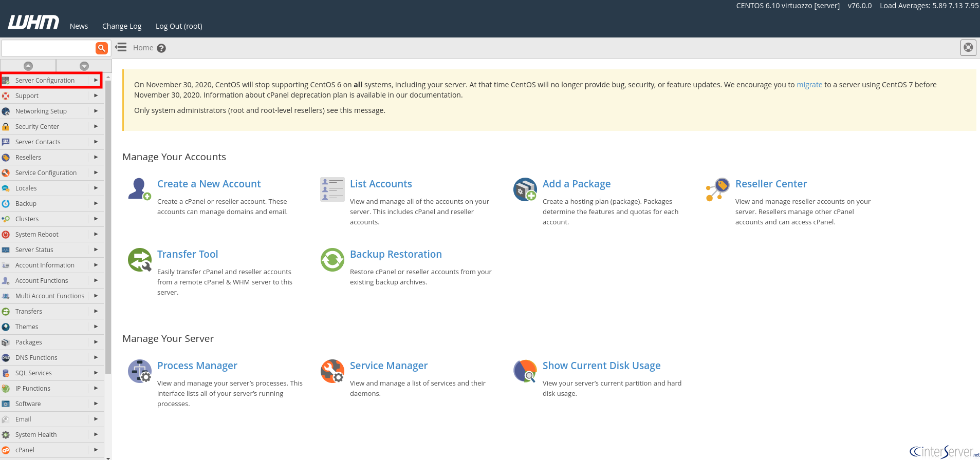
Task: Click the orange search magnifier button
Action: (102, 48)
